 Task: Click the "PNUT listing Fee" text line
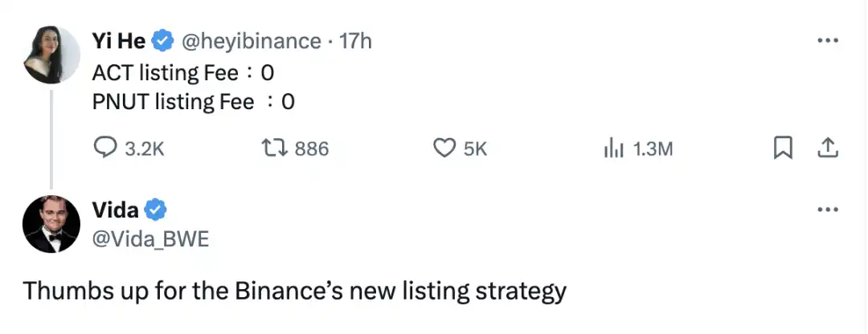click(x=194, y=101)
